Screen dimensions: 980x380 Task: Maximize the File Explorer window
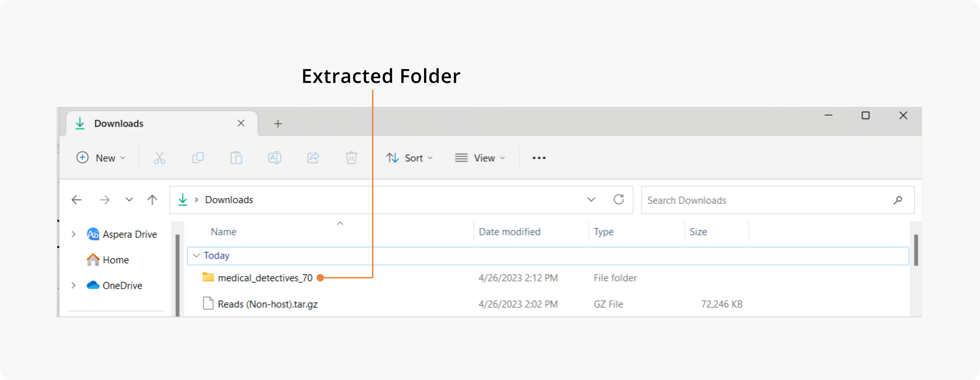coord(865,115)
